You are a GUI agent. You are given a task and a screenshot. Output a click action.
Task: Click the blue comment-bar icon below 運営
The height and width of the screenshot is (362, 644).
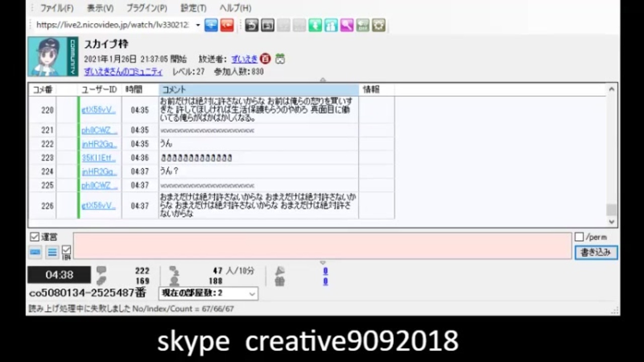click(x=35, y=252)
